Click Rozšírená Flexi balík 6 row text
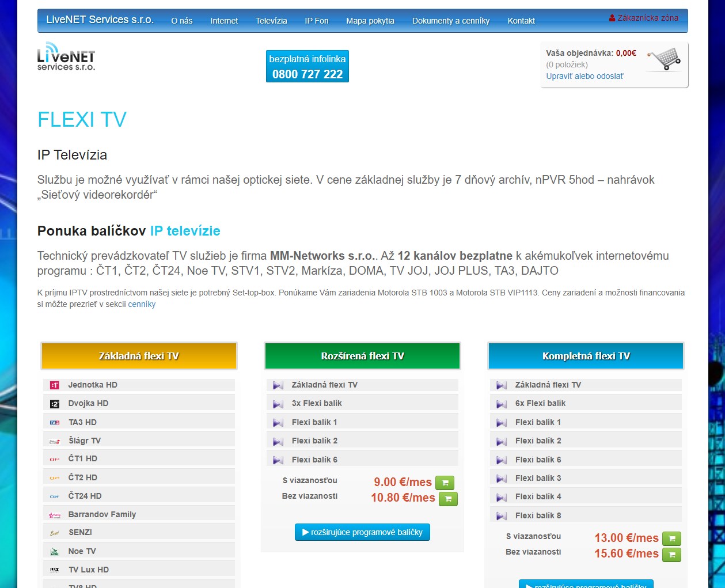Screen dimensions: 725x588 (314, 460)
